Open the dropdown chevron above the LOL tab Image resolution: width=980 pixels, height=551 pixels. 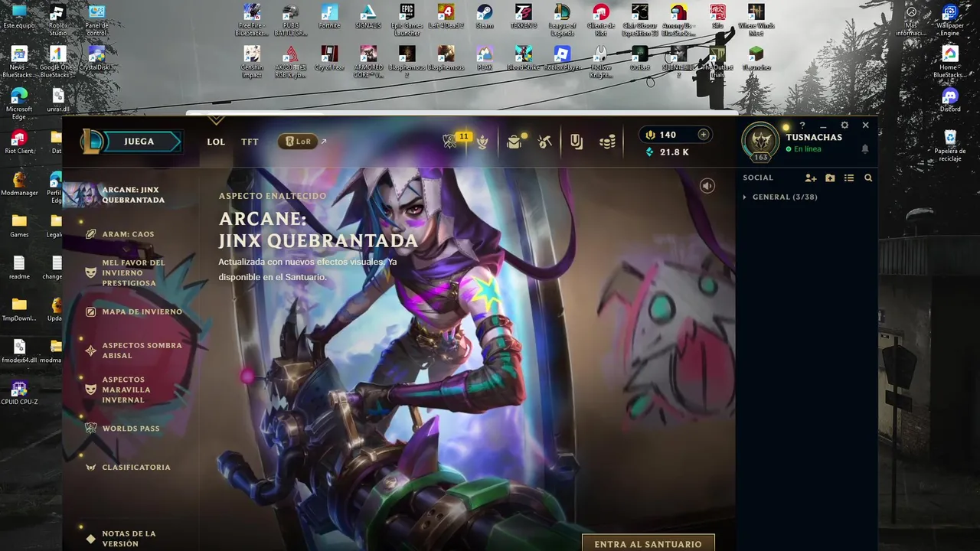(x=216, y=120)
